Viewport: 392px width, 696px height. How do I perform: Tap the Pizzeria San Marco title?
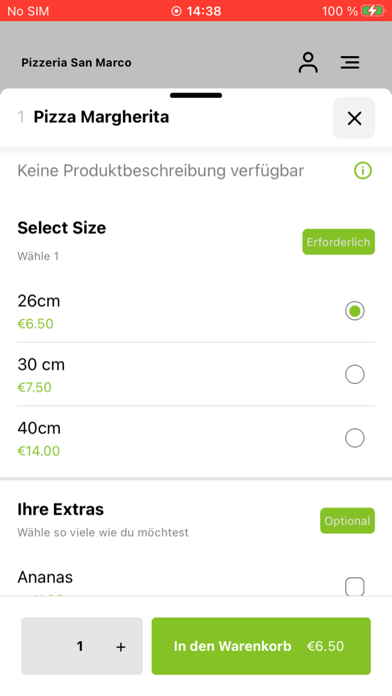[76, 63]
